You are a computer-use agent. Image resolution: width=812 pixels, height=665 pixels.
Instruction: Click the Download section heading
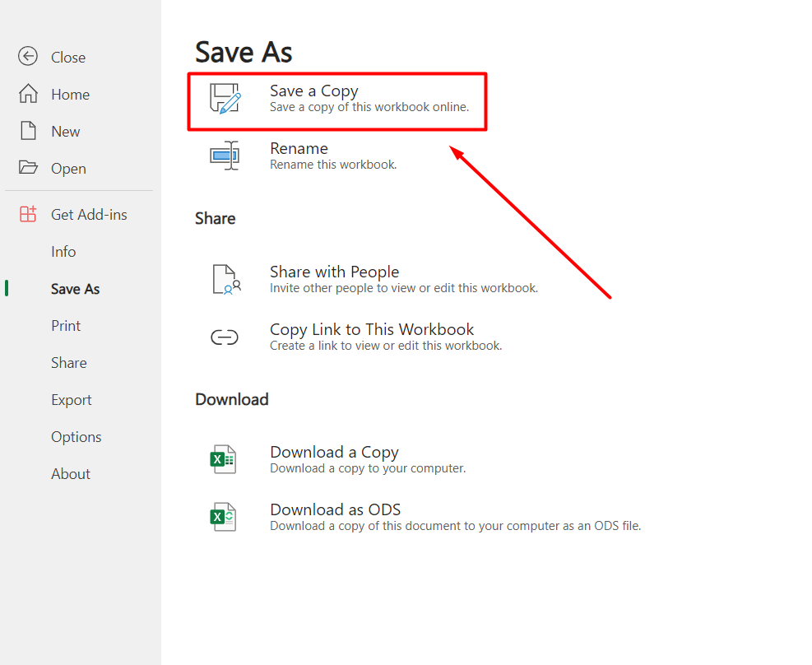coord(231,399)
